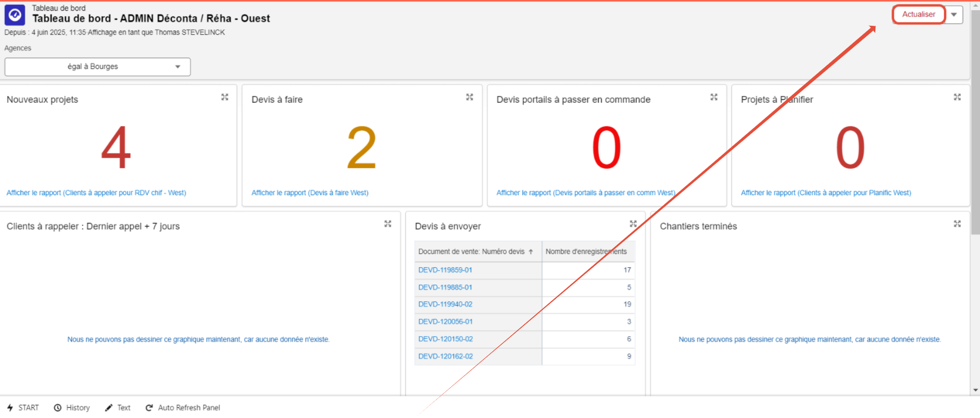This screenshot has height=418, width=980.
Task: Click the record count 19 cell
Action: 588,305
